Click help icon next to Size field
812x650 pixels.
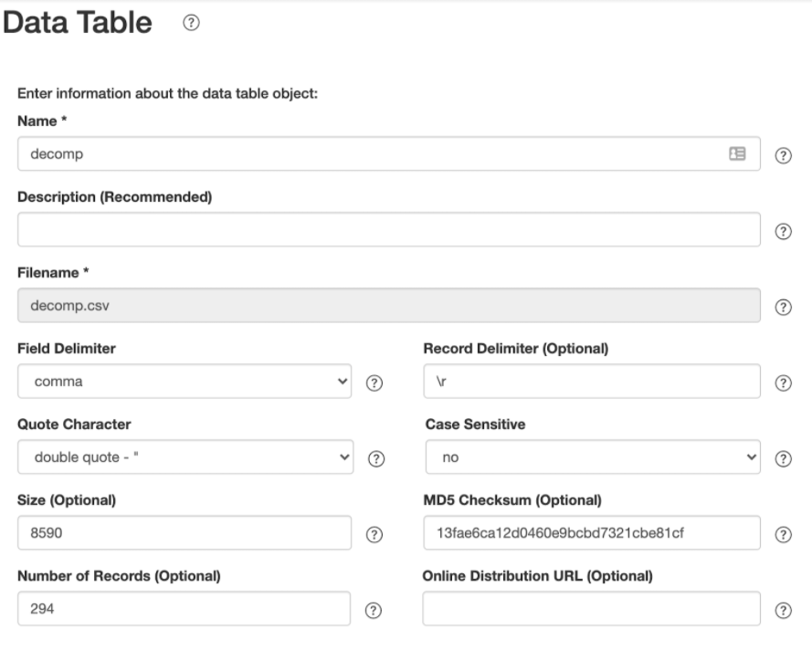coord(374,535)
